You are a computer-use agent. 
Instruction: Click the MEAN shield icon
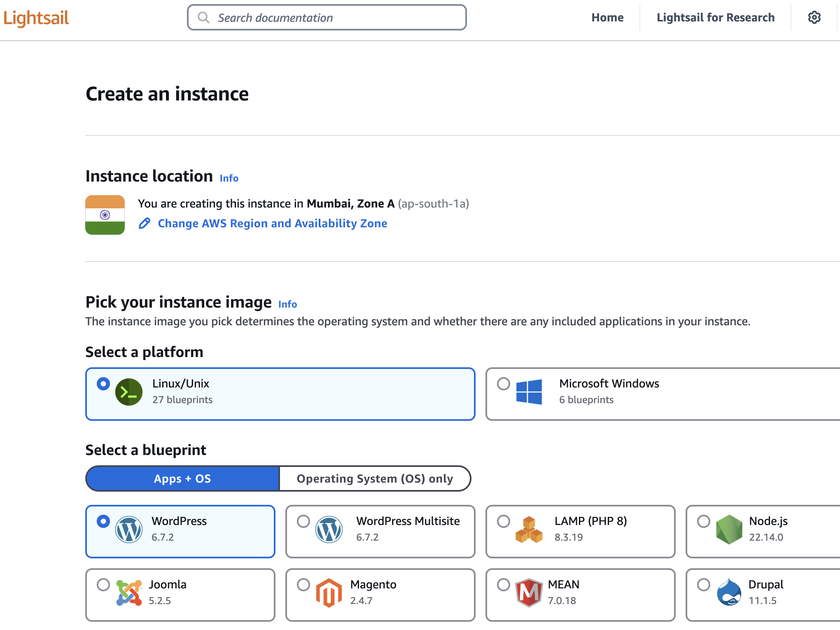pyautogui.click(x=529, y=593)
